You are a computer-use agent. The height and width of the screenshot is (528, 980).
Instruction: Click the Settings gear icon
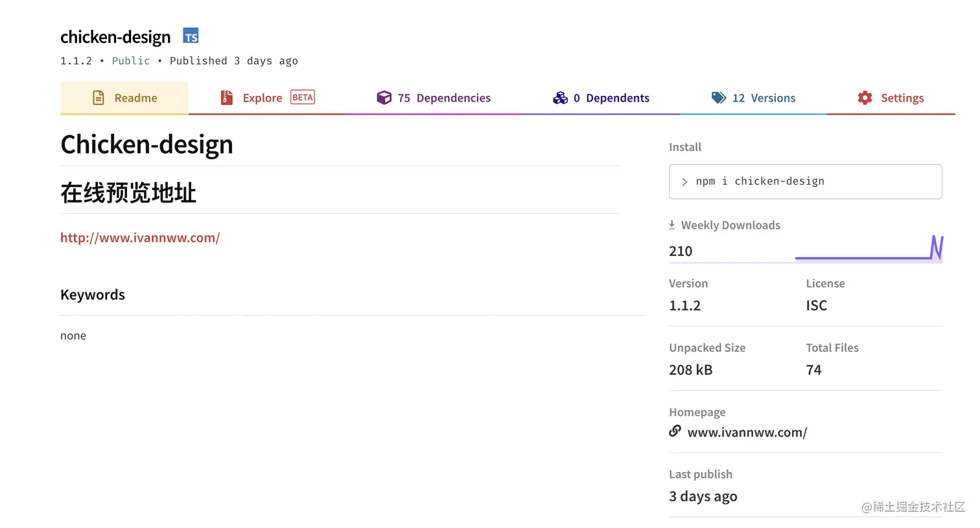(x=865, y=98)
